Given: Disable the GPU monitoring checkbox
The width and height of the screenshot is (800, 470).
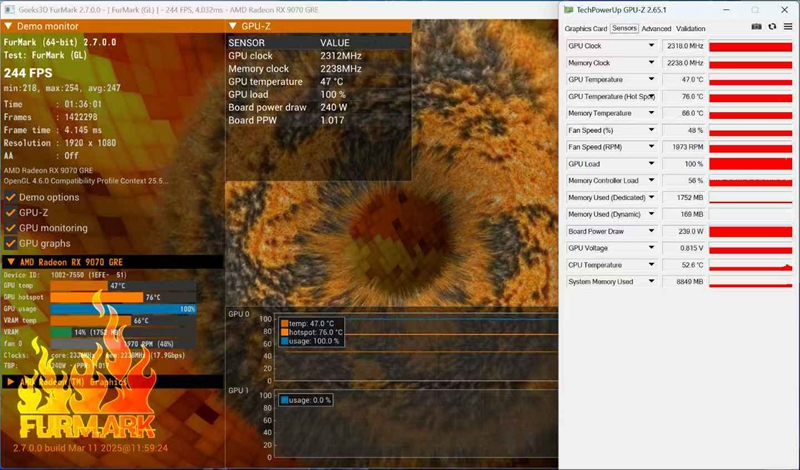Looking at the screenshot, I should [10, 228].
